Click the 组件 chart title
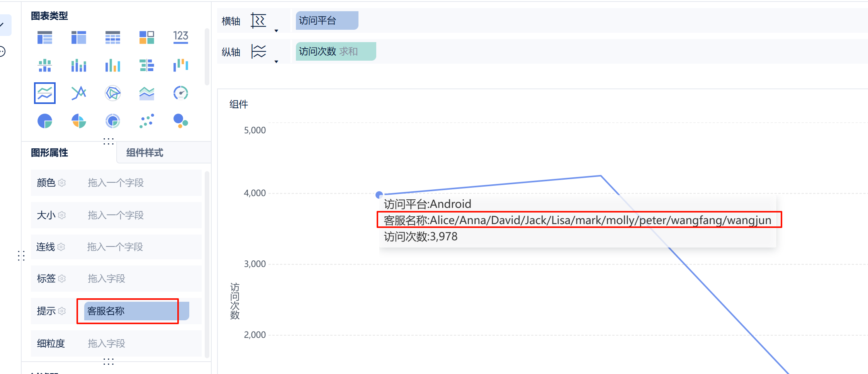The height and width of the screenshot is (374, 868). click(239, 104)
